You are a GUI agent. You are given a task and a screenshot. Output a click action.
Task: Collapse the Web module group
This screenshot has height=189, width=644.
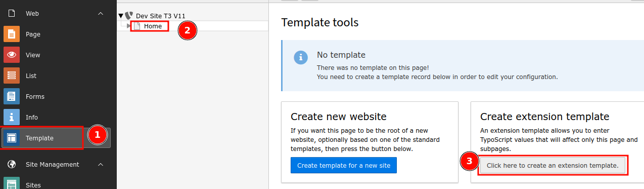[101, 13]
